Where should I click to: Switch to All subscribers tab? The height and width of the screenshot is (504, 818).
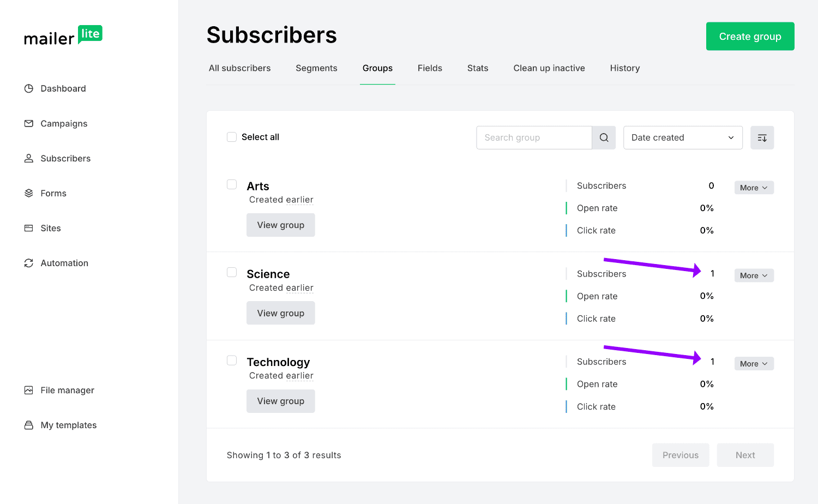pyautogui.click(x=240, y=68)
